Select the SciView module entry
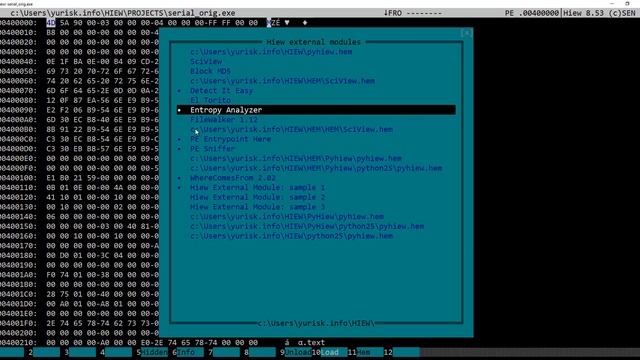Viewport: 640px width, 360px height. [x=206, y=62]
